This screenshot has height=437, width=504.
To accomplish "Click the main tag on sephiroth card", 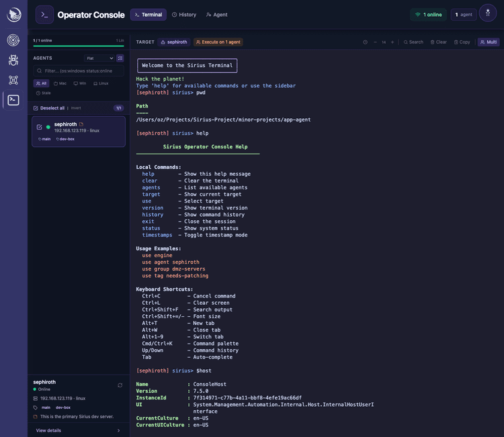I will [x=44, y=140].
